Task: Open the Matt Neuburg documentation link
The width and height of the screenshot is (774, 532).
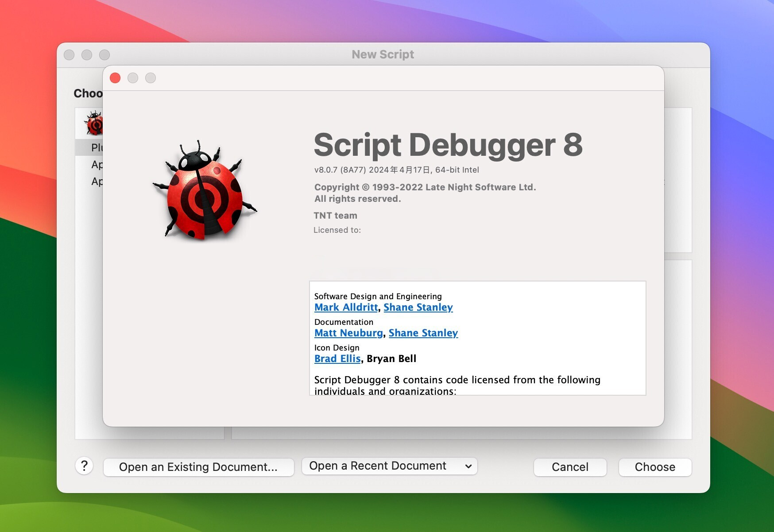Action: coord(348,333)
